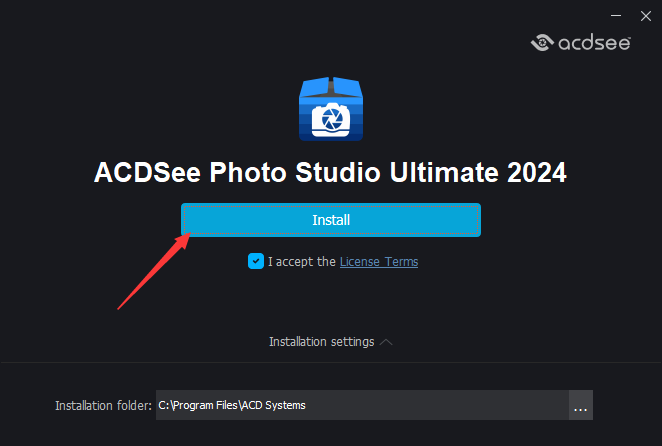Click the blue Install button

[331, 220]
